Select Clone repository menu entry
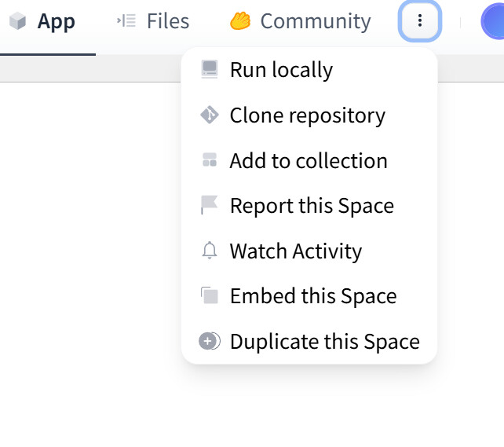The height and width of the screenshot is (447, 504). point(307,115)
